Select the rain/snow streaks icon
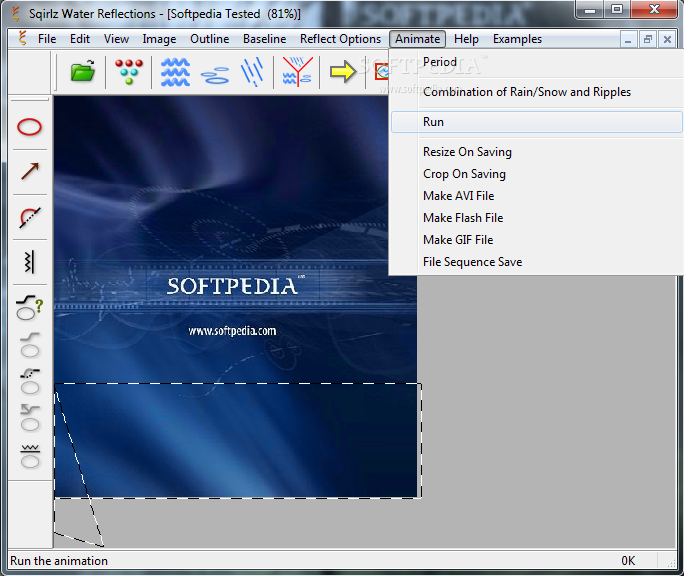This screenshot has height=576, width=684. point(252,71)
